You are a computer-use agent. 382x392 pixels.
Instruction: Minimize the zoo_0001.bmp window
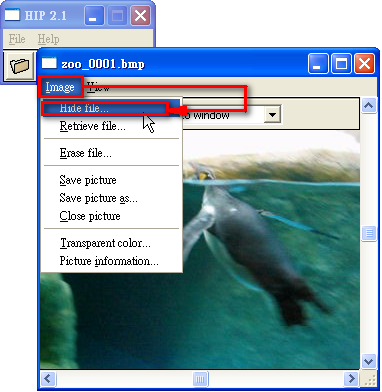(x=318, y=63)
